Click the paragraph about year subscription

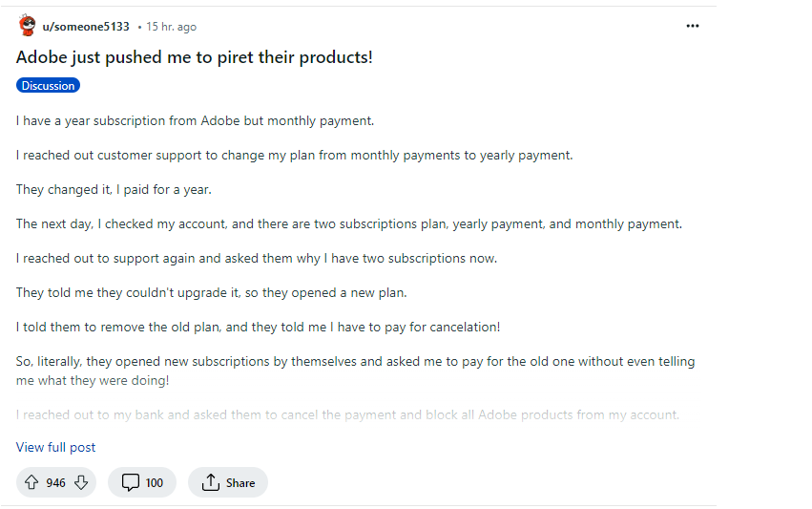[195, 120]
